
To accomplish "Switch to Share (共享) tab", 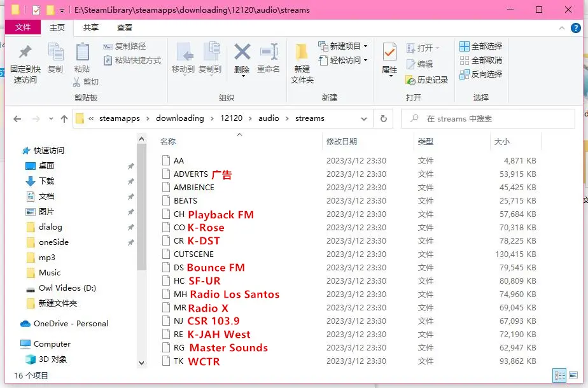I will point(91,27).
